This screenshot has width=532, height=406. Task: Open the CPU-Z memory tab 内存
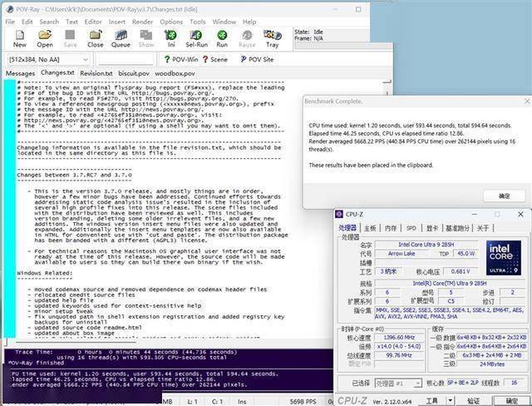pyautogui.click(x=391, y=228)
